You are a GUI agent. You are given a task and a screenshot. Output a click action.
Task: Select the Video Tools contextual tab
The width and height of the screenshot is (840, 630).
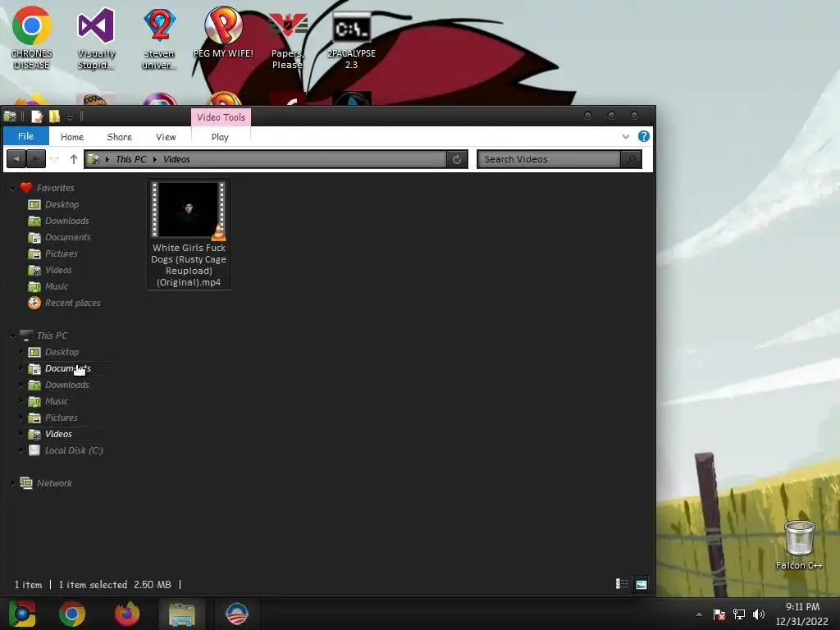tap(221, 116)
